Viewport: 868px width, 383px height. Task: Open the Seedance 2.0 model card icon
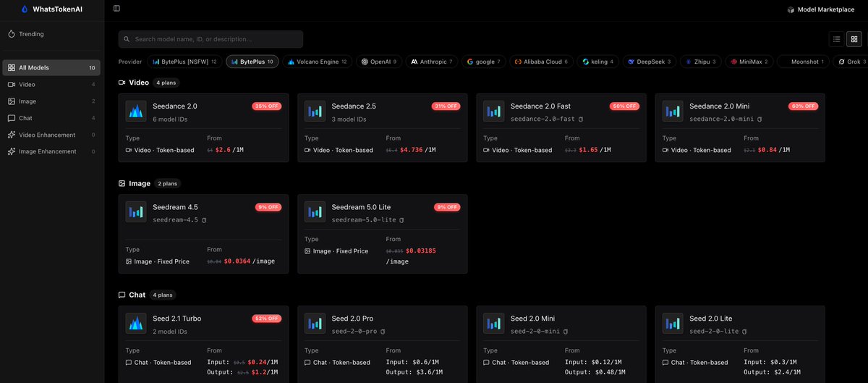(x=136, y=111)
